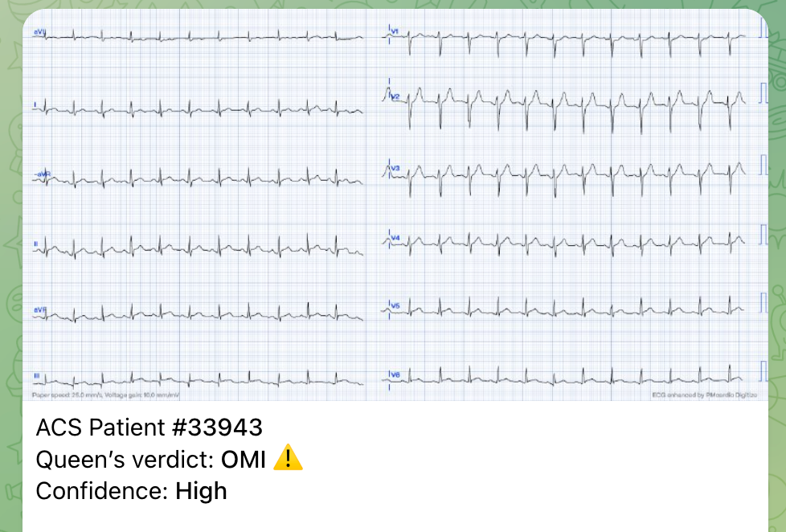Screen dimensions: 786x532
Task: Click the yellow warning emoji after OMI
Action: pos(288,457)
